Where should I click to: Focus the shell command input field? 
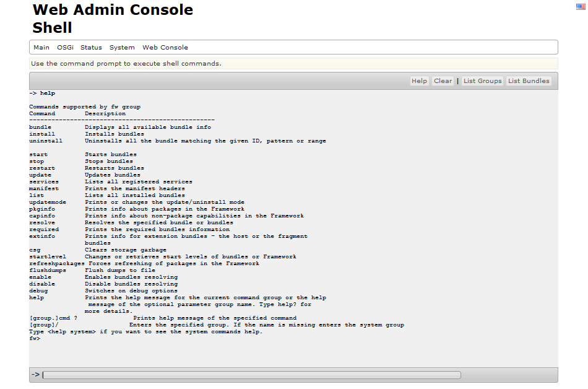(x=251, y=375)
